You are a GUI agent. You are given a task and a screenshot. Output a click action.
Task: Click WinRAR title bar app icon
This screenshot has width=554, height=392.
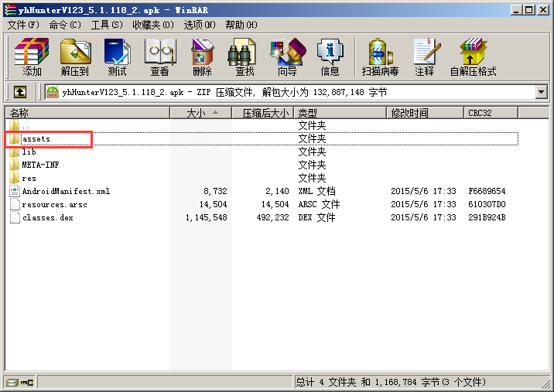[10, 9]
